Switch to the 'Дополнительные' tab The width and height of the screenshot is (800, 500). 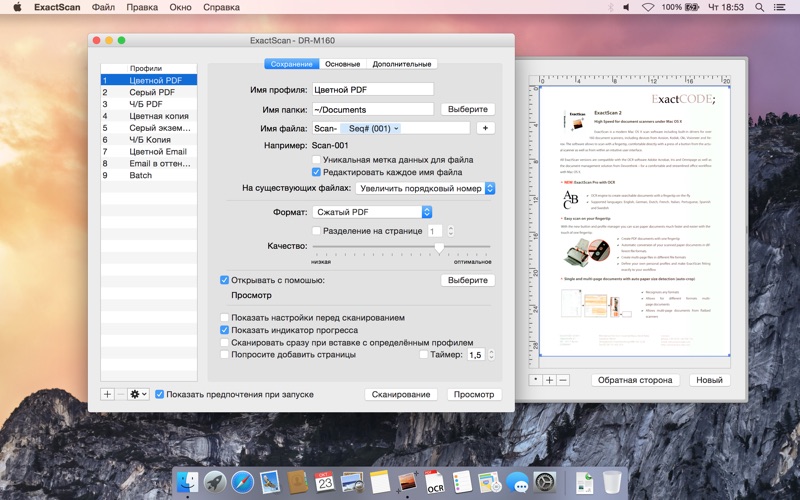pos(402,64)
